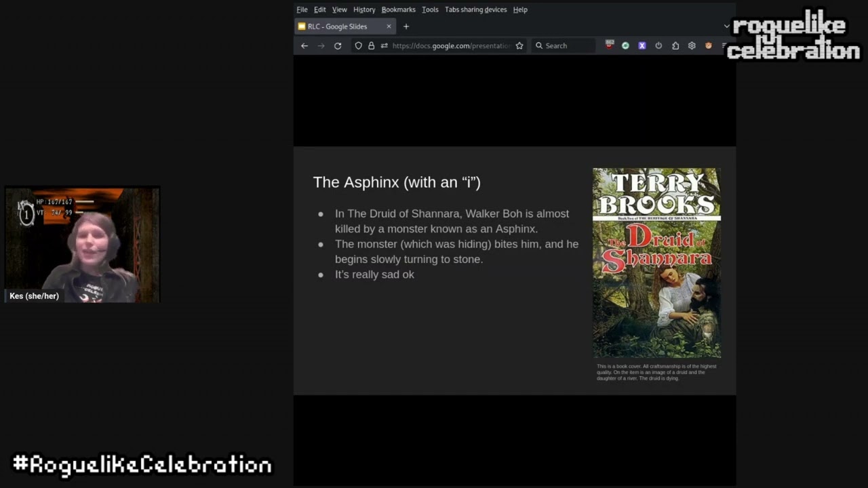Open the extensions puzzle piece menu

(675, 45)
